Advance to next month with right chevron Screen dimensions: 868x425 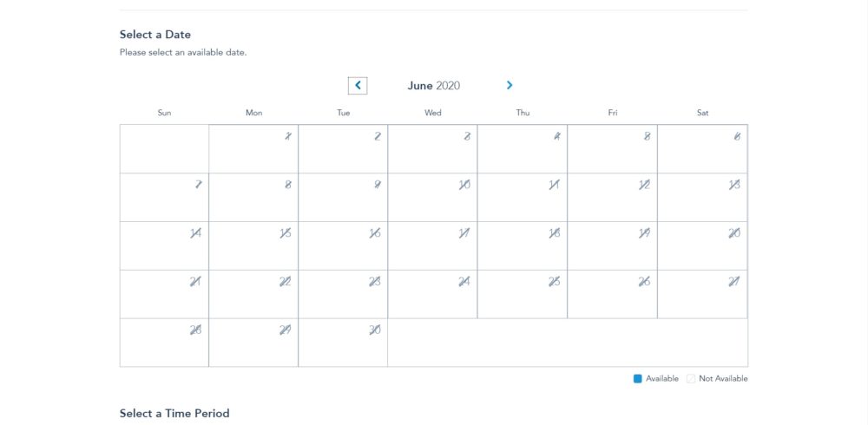pos(510,85)
